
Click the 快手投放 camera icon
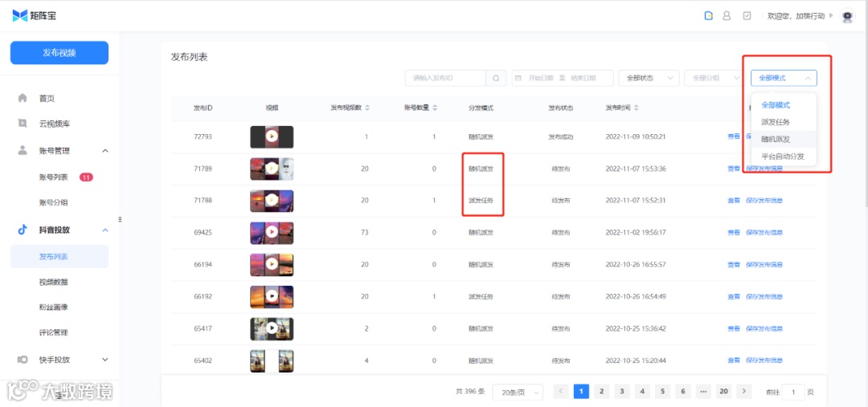[x=23, y=360]
